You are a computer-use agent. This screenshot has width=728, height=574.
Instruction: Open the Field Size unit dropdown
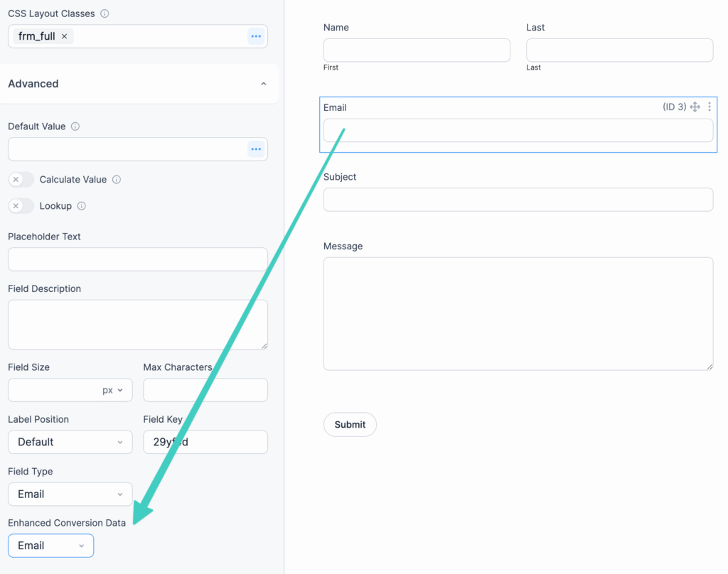[110, 390]
